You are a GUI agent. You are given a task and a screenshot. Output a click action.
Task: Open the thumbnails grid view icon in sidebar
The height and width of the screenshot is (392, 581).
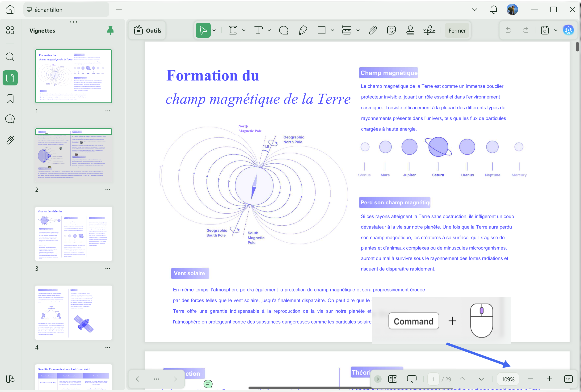[10, 30]
